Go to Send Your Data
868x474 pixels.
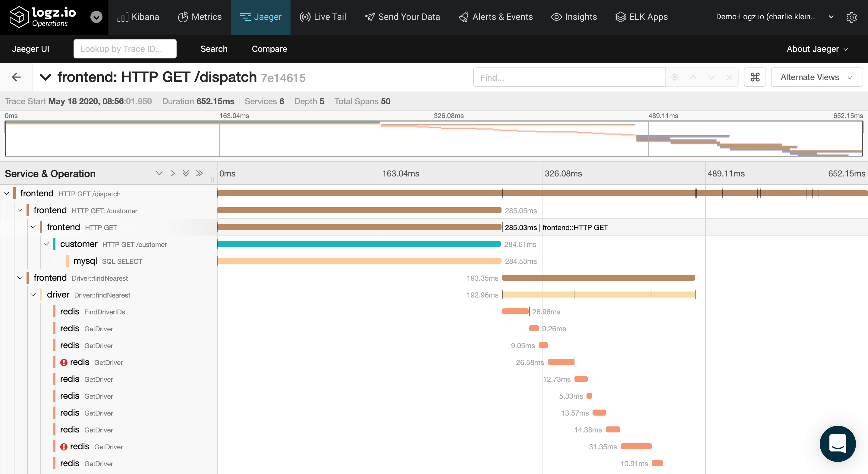click(x=402, y=17)
